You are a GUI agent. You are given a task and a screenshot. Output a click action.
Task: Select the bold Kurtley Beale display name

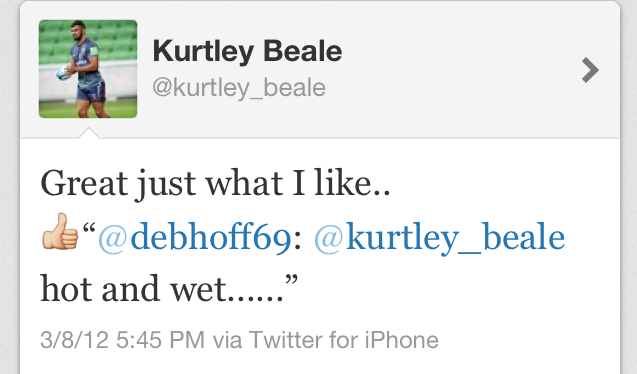[247, 52]
